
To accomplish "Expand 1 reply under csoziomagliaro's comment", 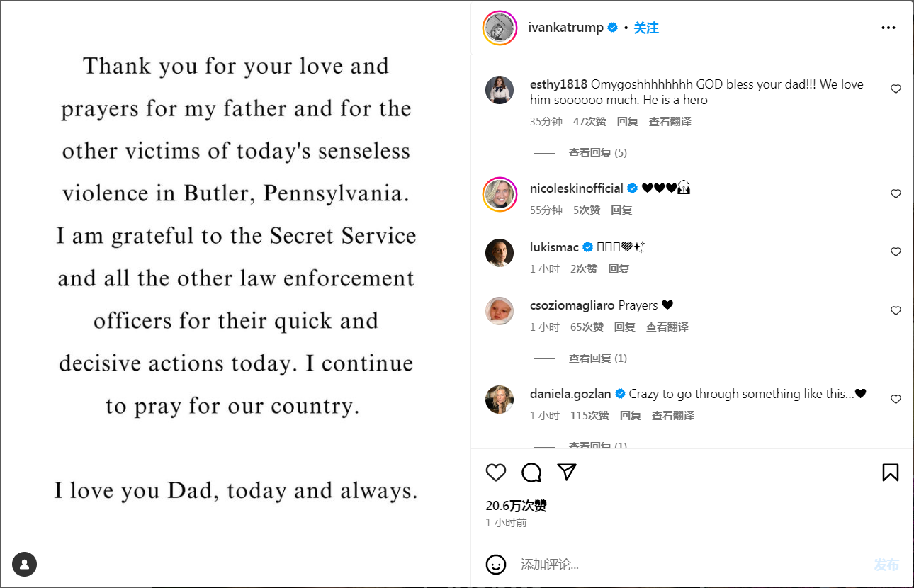I will click(x=597, y=358).
